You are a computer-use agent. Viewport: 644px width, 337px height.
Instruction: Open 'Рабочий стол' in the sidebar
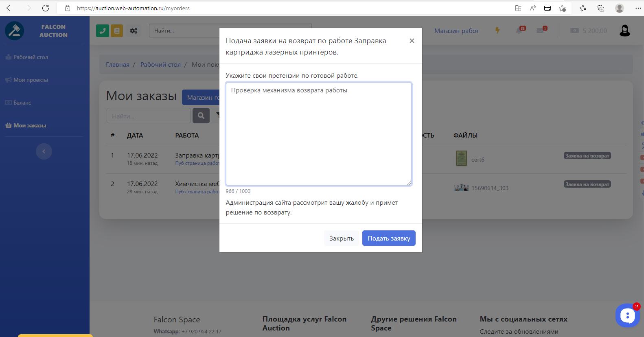coord(31,57)
